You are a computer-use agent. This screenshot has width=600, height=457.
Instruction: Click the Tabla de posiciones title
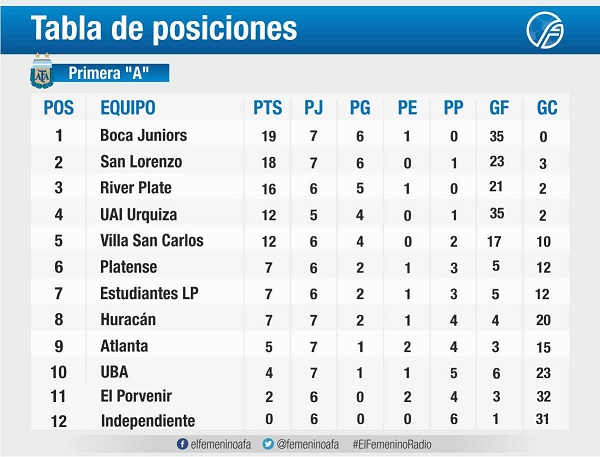(164, 28)
